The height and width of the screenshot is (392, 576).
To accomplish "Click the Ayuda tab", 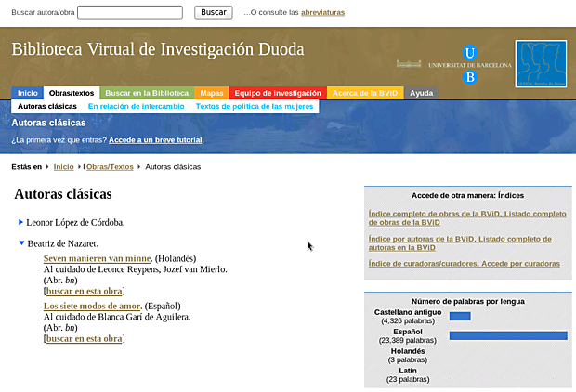I will (x=421, y=93).
